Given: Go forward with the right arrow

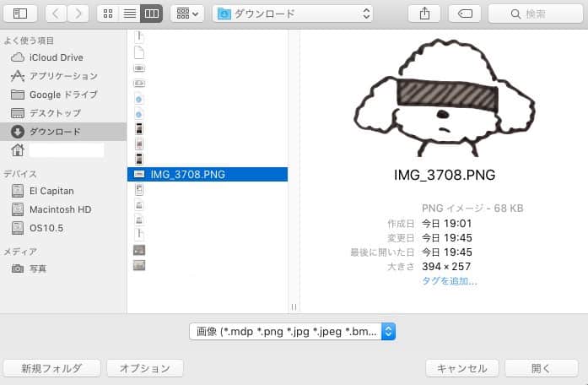Looking at the screenshot, I should [78, 14].
